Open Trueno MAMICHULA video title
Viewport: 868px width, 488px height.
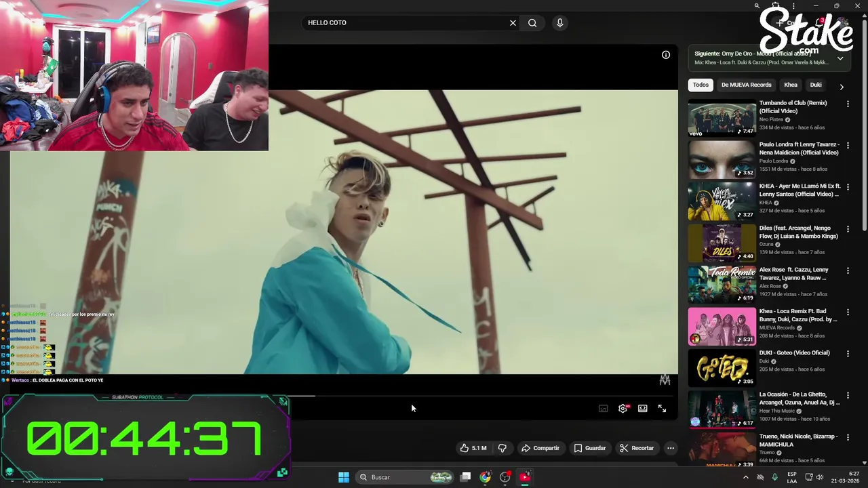tap(798, 441)
